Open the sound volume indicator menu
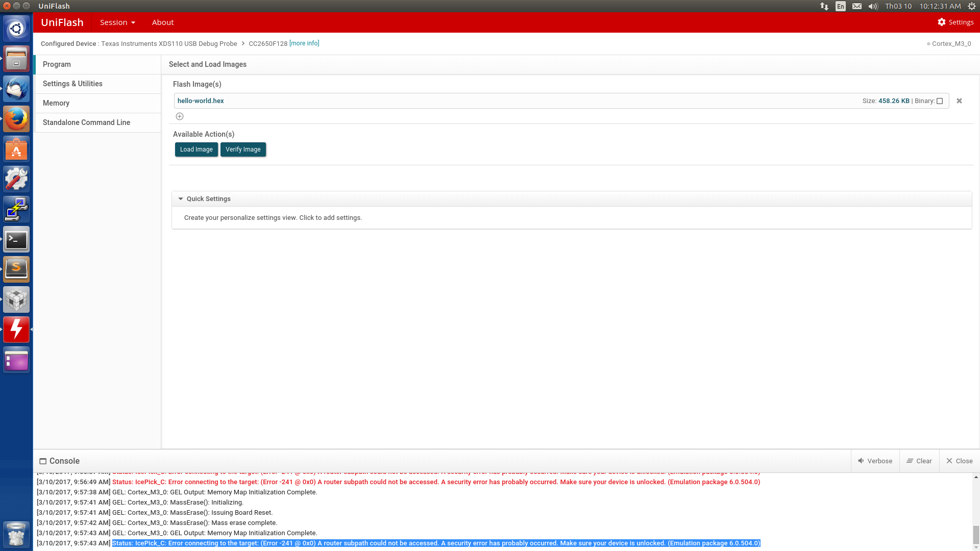Viewport: 980px width, 551px height. [x=873, y=6]
